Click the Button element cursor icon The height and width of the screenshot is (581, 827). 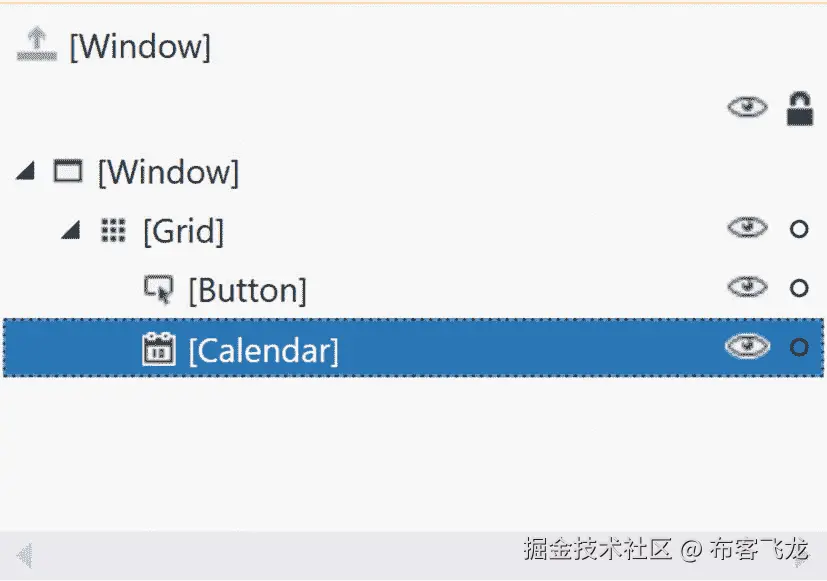point(158,290)
